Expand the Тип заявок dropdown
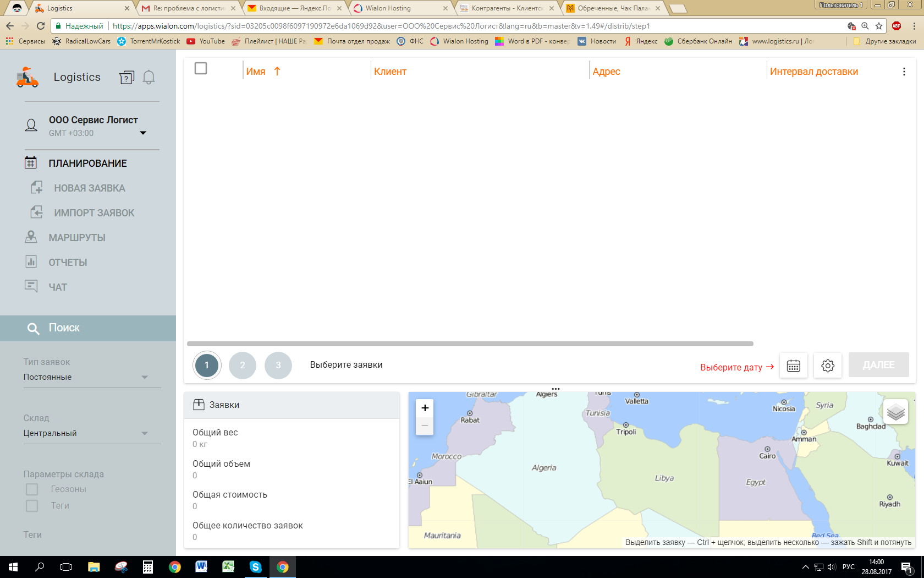924x578 pixels. pyautogui.click(x=144, y=377)
